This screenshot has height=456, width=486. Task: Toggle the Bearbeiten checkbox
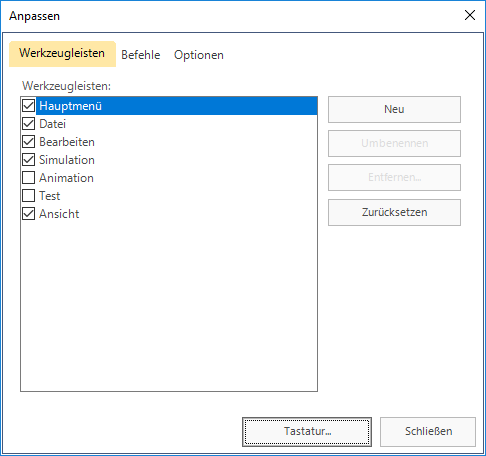pos(28,142)
